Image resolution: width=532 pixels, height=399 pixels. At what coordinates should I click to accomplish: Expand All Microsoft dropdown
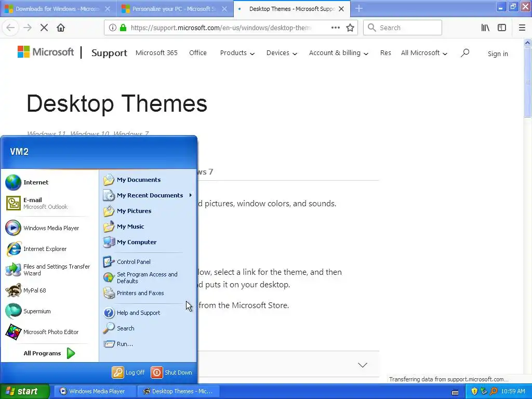click(x=424, y=53)
